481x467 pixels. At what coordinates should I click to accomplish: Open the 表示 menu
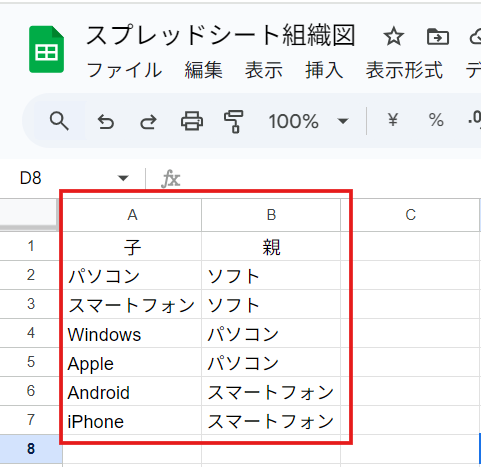pyautogui.click(x=264, y=70)
